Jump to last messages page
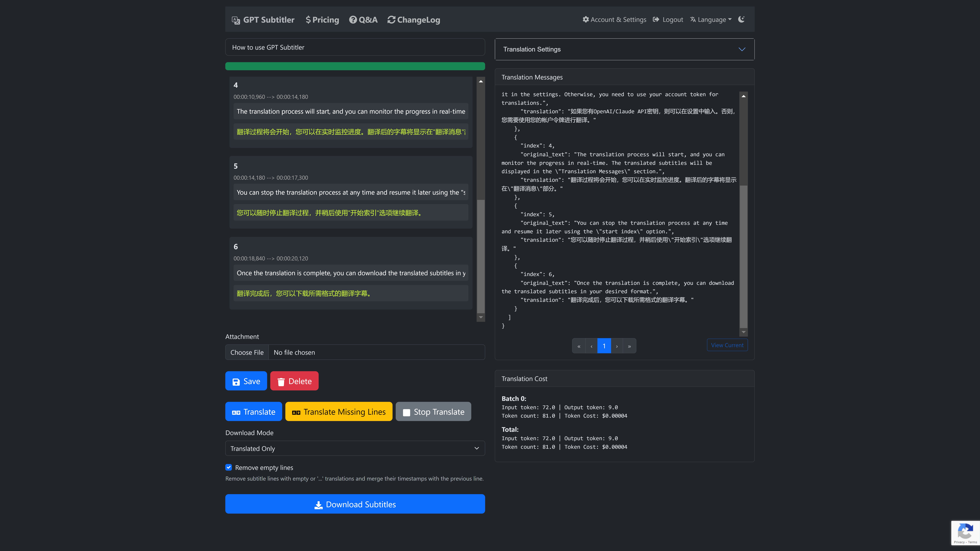The height and width of the screenshot is (551, 980). click(x=629, y=346)
